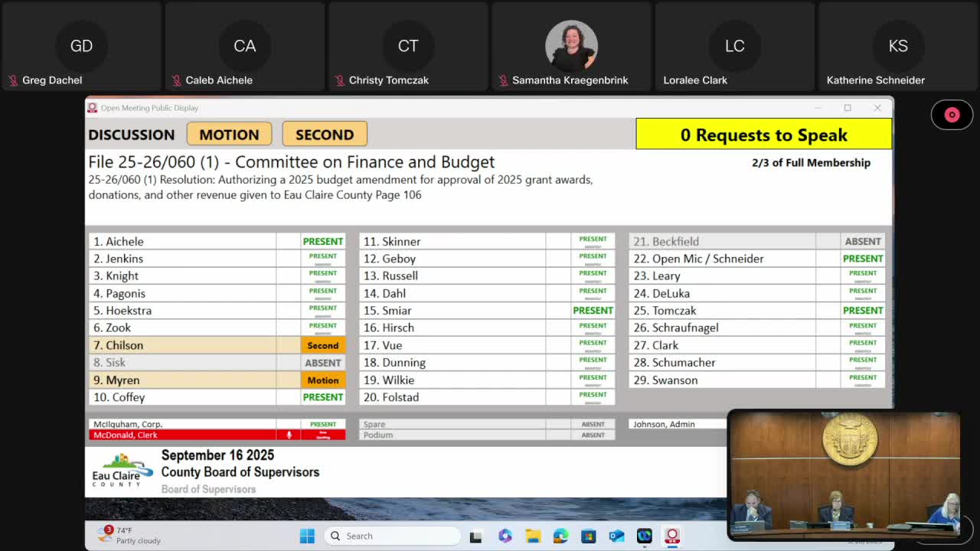Open the yellow 0 Requests to Speak panel
This screenshot has height=551, width=980.
click(764, 135)
